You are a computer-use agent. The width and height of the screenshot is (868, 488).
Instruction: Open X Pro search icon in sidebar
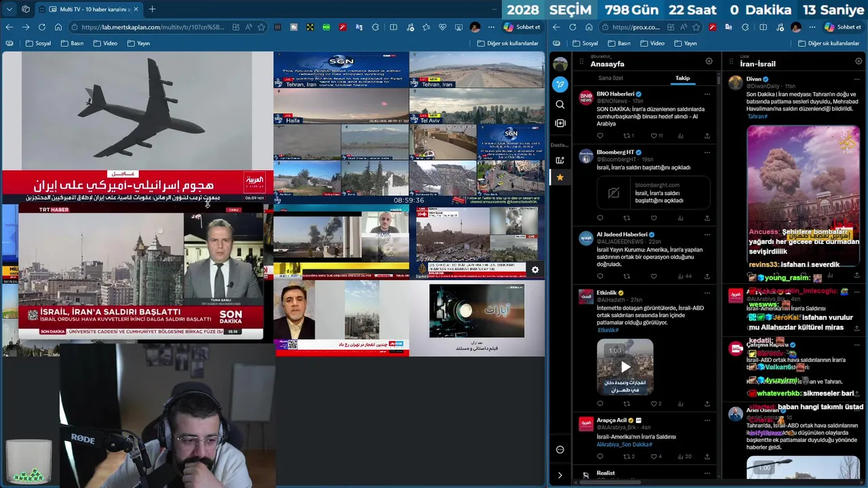click(559, 104)
